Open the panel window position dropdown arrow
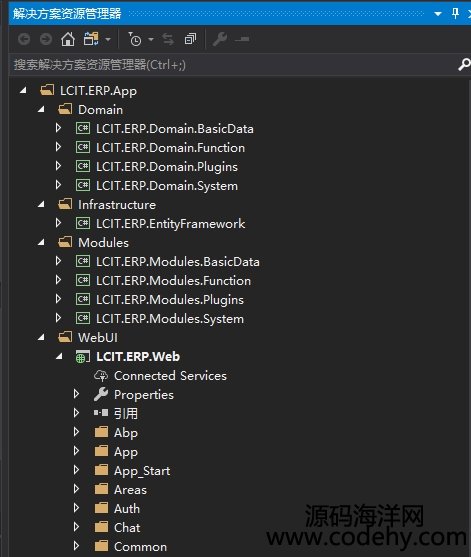Image resolution: width=471 pixels, height=557 pixels. (438, 14)
